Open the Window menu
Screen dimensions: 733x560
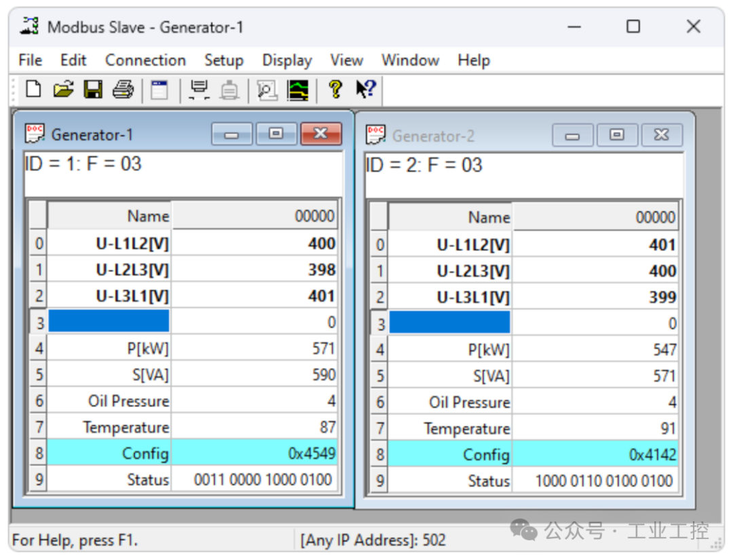click(411, 60)
